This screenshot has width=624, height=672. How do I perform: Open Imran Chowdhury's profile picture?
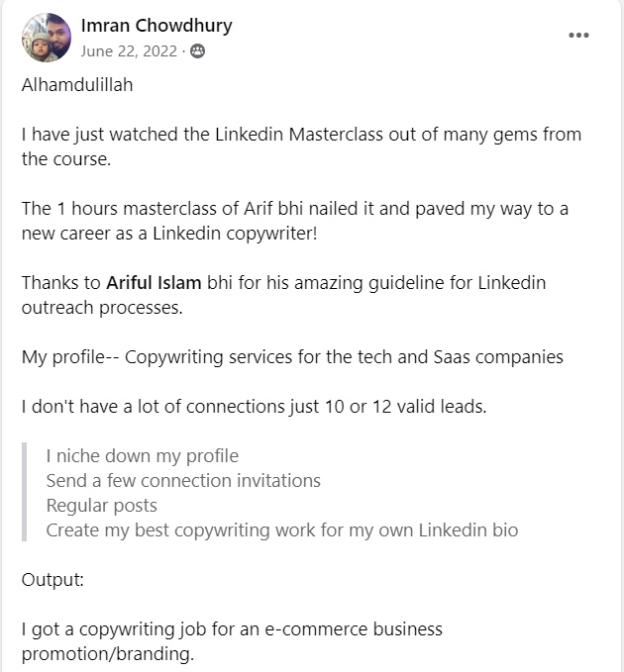[47, 38]
